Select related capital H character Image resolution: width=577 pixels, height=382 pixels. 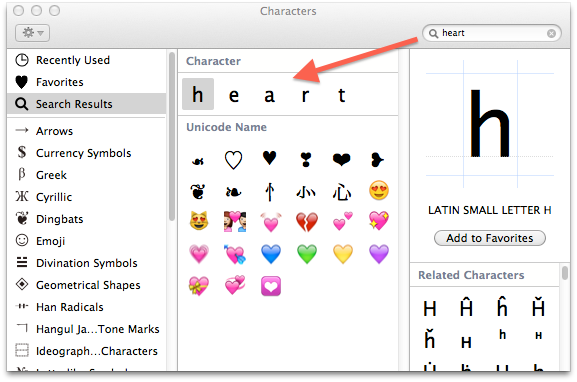pyautogui.click(x=430, y=308)
